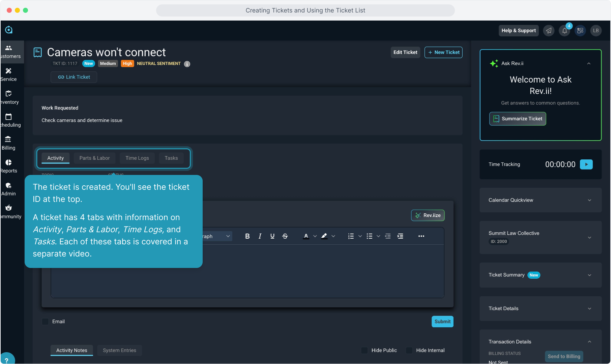This screenshot has width=611, height=364.
Task: Open the Community sidebar section
Action: 11,212
